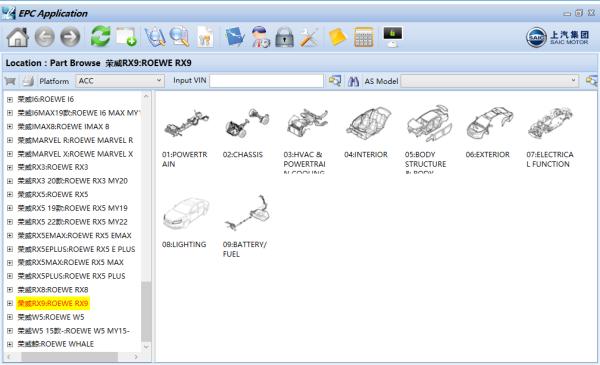
Task: Click the tree vertical scrollbar thumb
Action: [146, 311]
